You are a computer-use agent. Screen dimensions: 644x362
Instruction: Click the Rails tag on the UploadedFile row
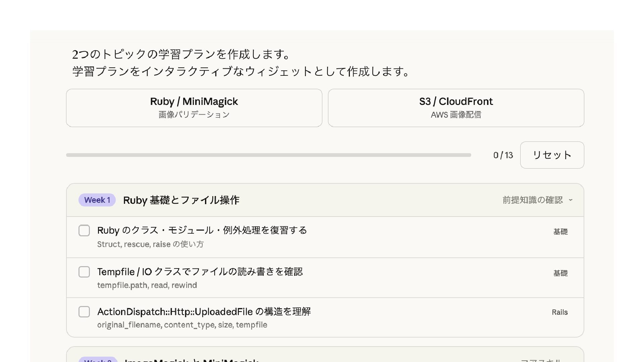(x=559, y=312)
